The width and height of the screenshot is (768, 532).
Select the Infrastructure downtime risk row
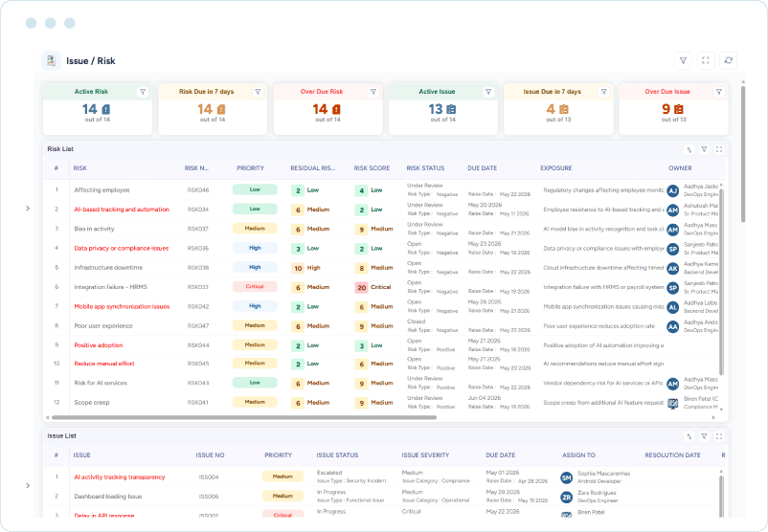point(382,268)
